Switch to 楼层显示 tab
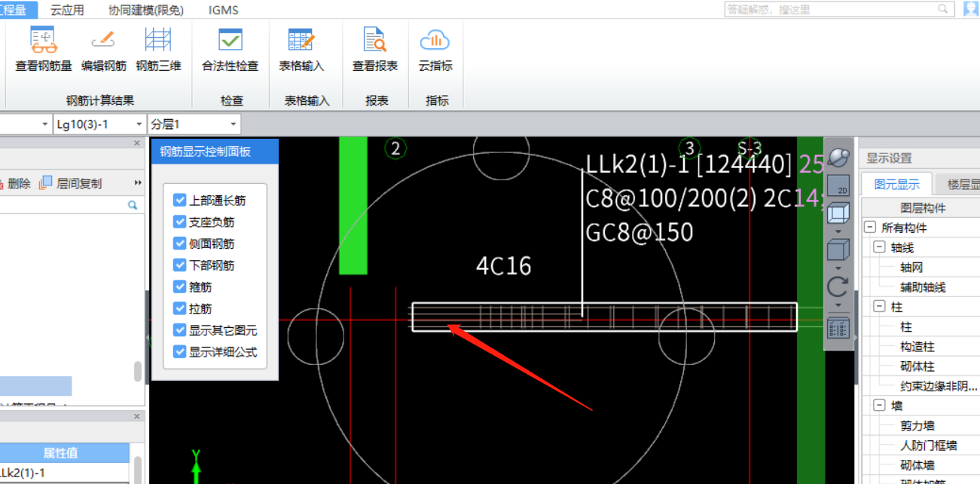 [x=958, y=184]
